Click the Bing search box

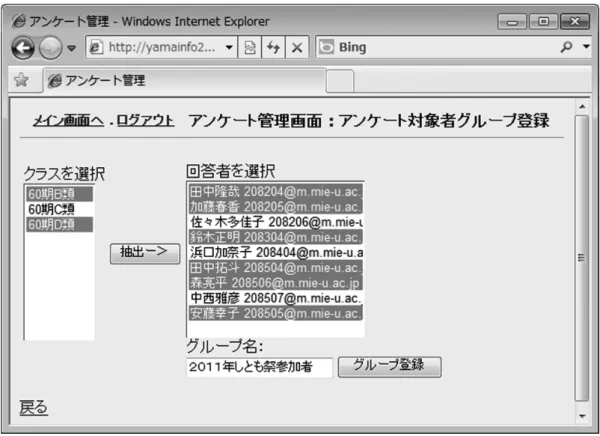436,47
